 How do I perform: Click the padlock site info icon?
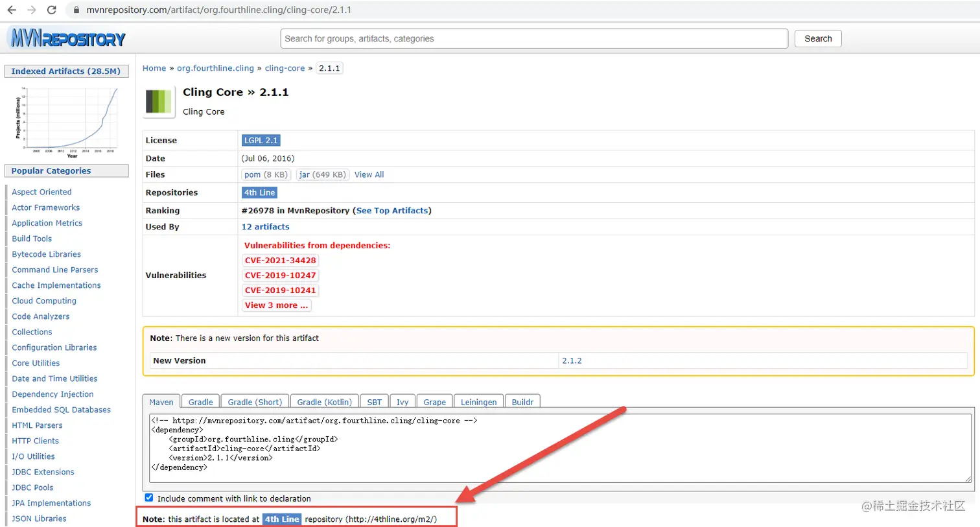(76, 10)
